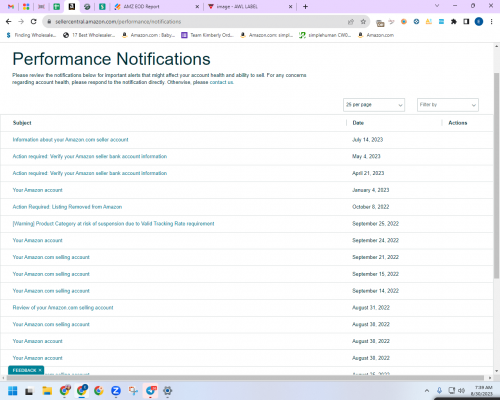Click the Subject column header
The image size is (500, 400).
point(22,123)
